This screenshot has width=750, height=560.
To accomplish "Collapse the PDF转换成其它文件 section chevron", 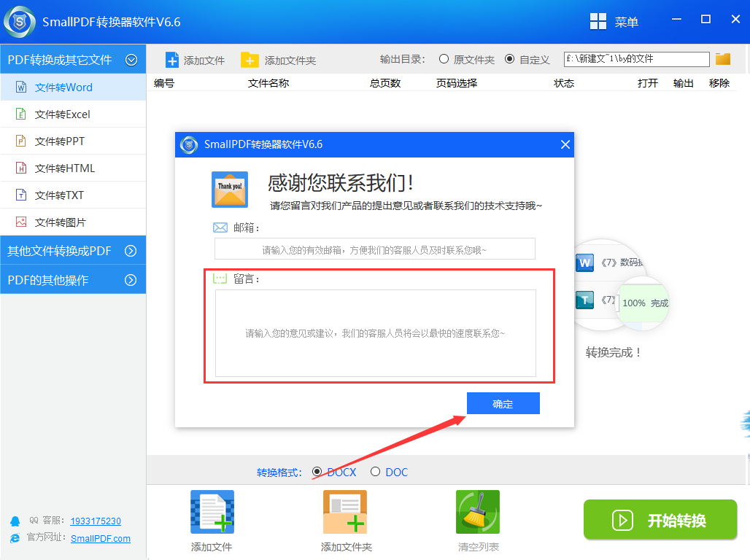I will tap(131, 60).
